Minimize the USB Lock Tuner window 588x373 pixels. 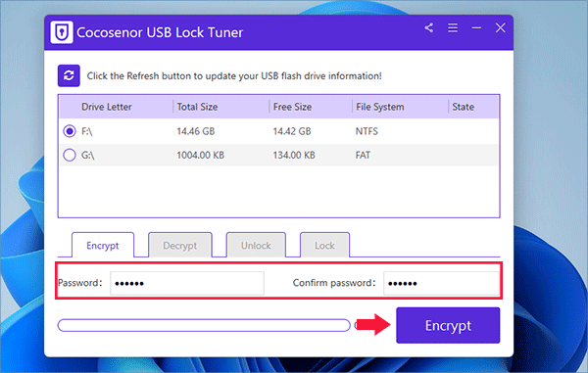[x=476, y=27]
